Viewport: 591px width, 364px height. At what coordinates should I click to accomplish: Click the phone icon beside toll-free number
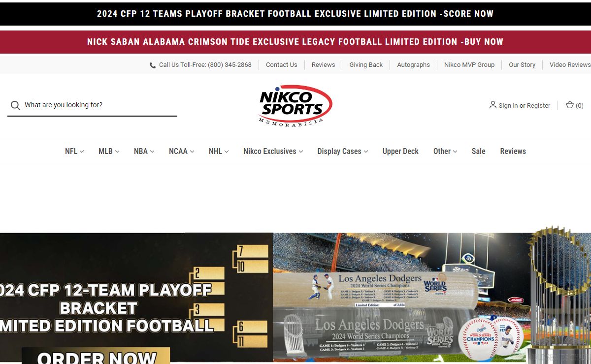click(x=153, y=65)
